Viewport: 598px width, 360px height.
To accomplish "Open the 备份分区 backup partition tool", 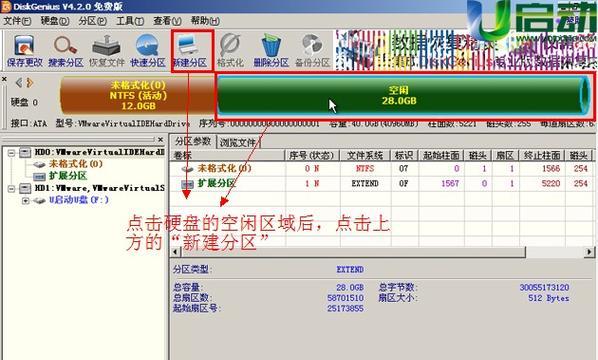I will [x=312, y=50].
